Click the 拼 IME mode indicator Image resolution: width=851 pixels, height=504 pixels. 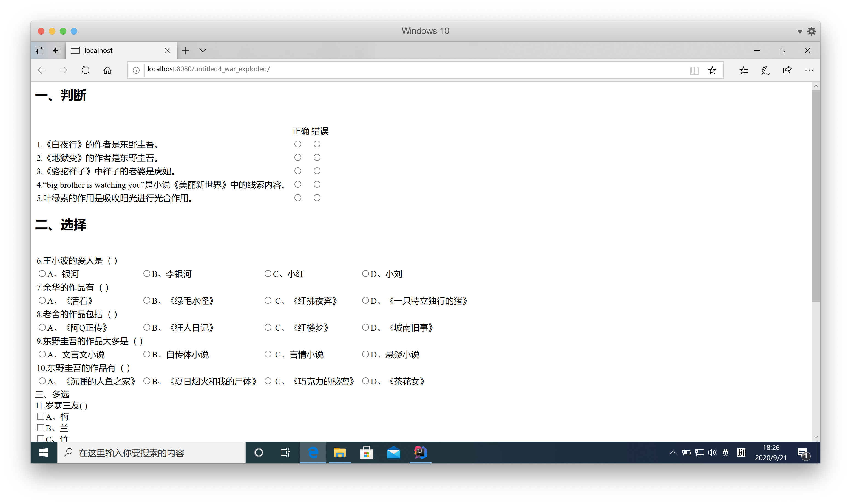(741, 453)
